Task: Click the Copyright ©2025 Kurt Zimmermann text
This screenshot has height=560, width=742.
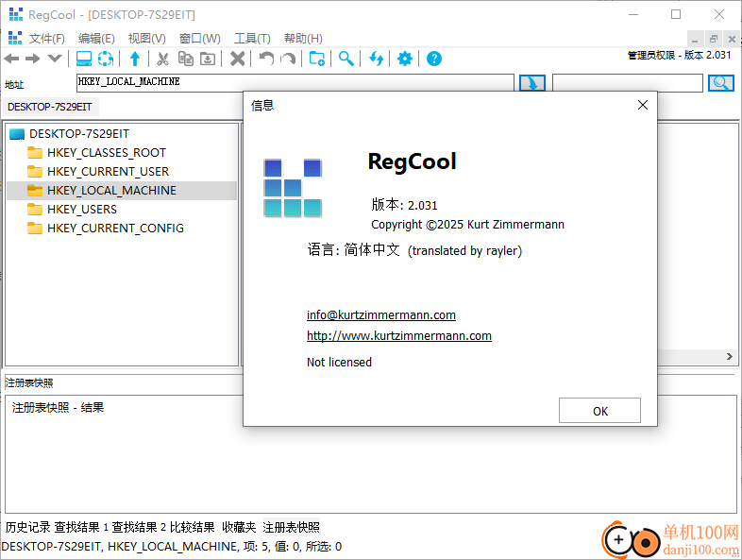Action: click(467, 225)
